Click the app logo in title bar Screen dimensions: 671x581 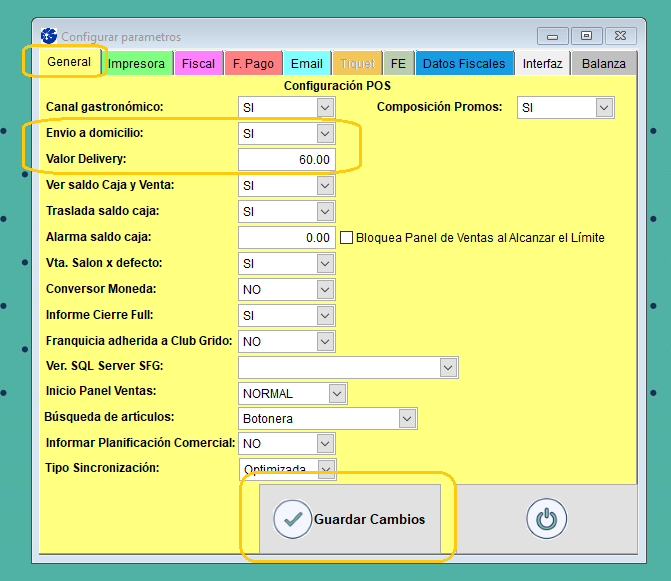point(48,36)
